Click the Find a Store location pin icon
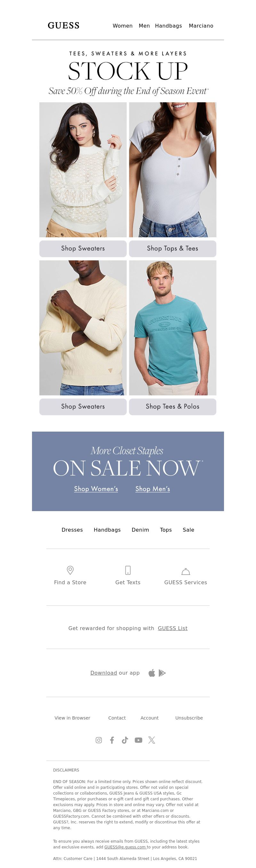The image size is (256, 868). [70, 570]
